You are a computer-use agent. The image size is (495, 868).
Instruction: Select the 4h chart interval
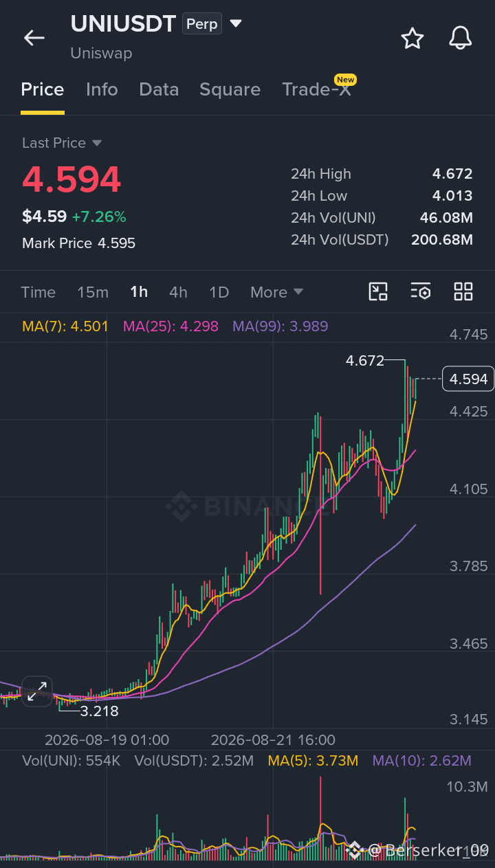point(178,292)
